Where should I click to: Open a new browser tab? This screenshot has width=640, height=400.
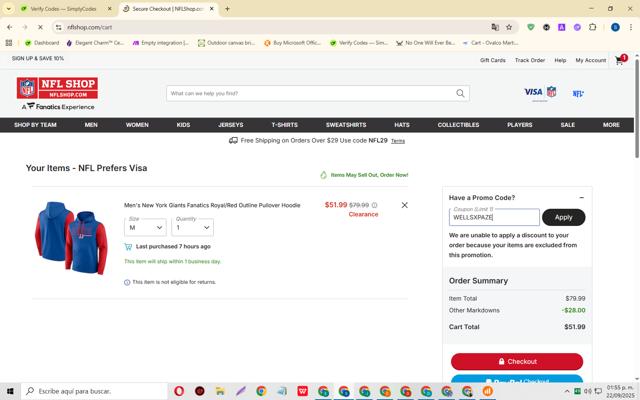point(227,9)
